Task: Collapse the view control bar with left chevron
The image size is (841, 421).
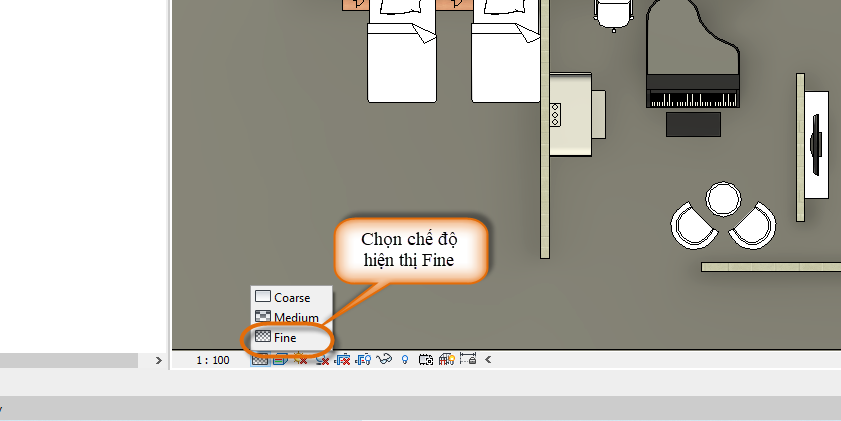Action: click(x=487, y=360)
